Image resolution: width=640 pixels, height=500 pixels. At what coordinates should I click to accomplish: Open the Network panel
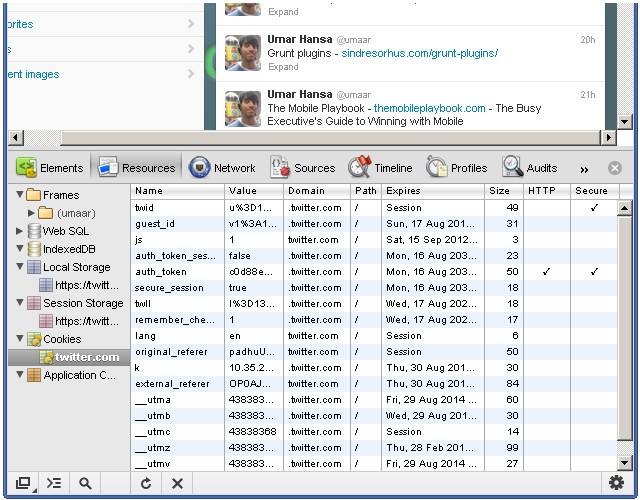222,168
